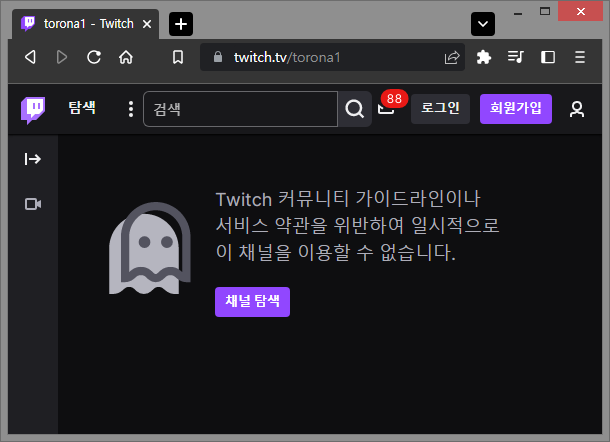Open the user profile icon menu
This screenshot has height=442, width=610.
(x=577, y=109)
